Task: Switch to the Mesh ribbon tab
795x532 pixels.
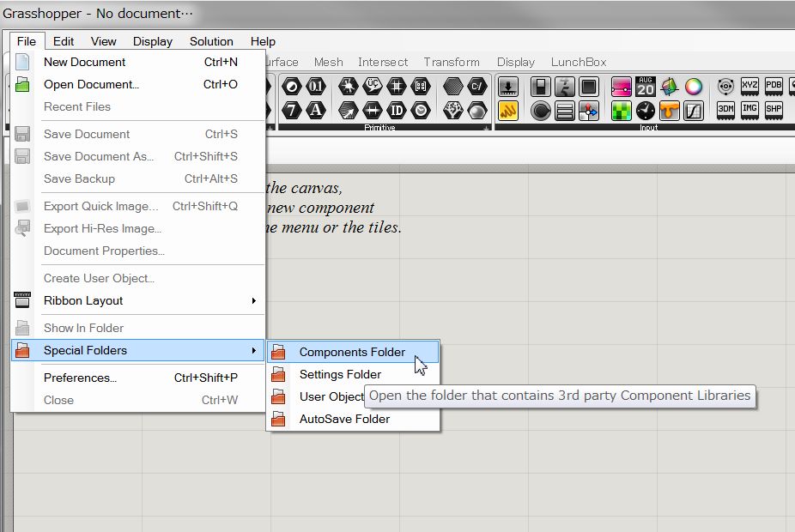Action: tap(329, 62)
